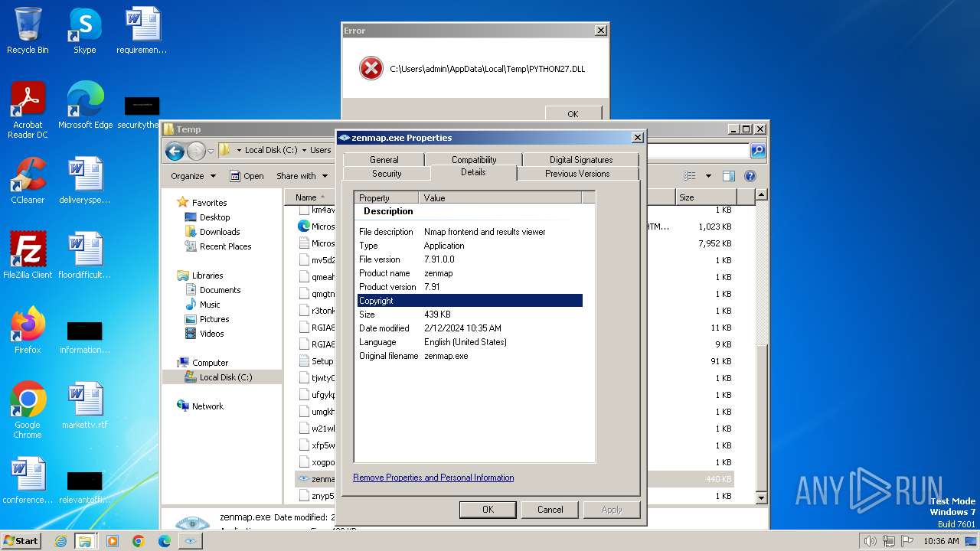This screenshot has height=551, width=980.
Task: Select the floordifficult... Word document icon
Action: 84,256
